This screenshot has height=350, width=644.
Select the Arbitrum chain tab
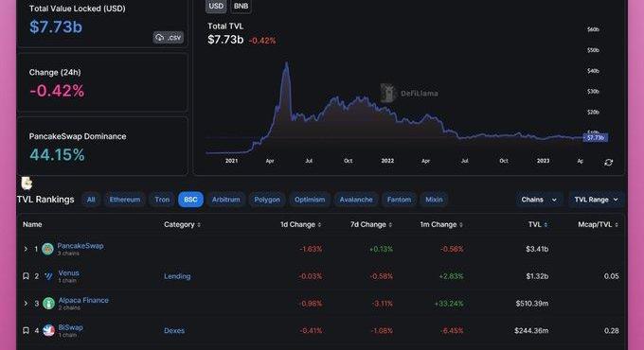[226, 200]
